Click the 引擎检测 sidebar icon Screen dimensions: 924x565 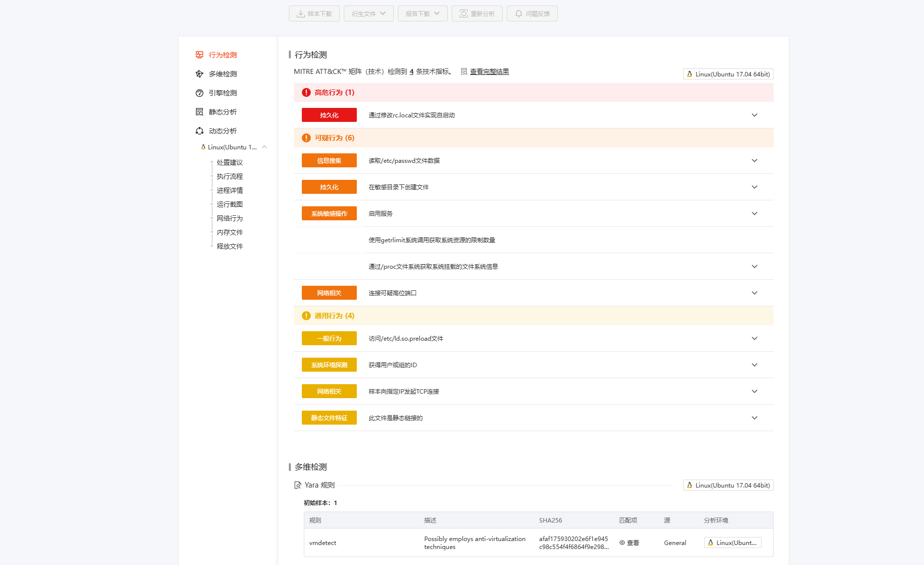199,93
